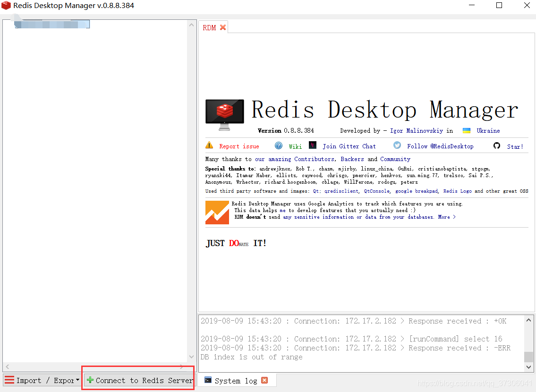This screenshot has height=392, width=536.
Task: Click 'Version 0.8.8.384' text
Action: click(286, 130)
